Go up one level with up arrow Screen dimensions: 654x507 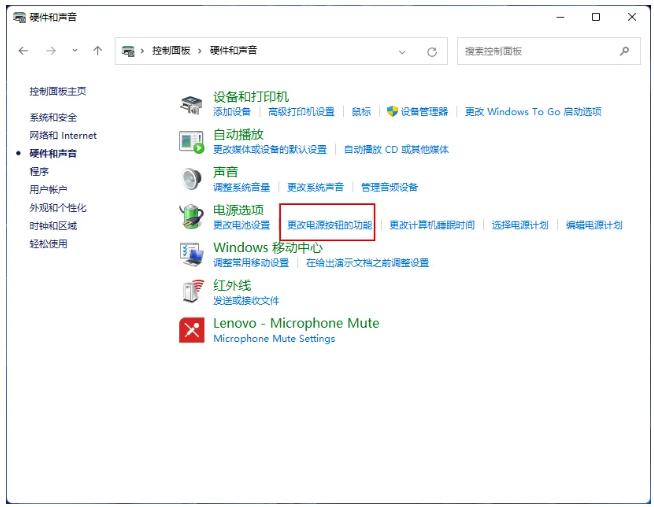click(x=97, y=51)
